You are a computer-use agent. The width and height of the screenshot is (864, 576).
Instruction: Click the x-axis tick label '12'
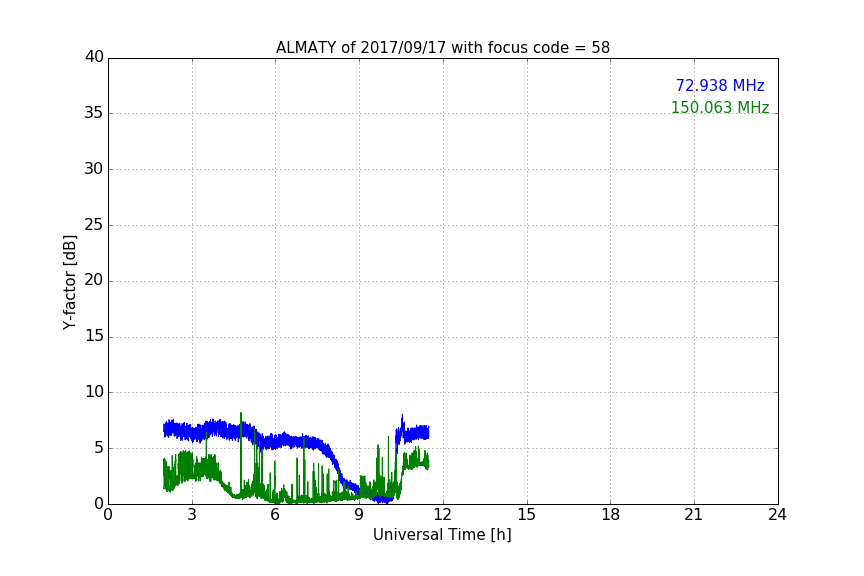[442, 515]
